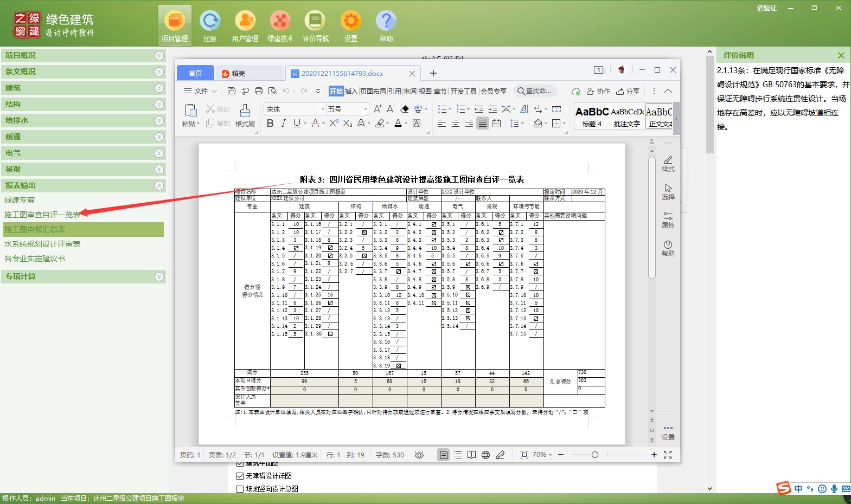851x504 pixels.
Task: Apply subscript formatting
Action: pos(348,124)
